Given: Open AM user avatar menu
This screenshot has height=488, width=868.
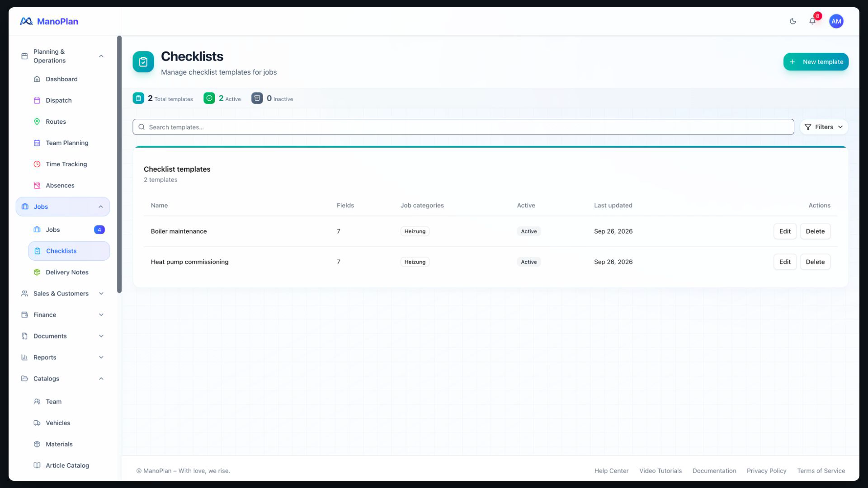Looking at the screenshot, I should click(836, 21).
